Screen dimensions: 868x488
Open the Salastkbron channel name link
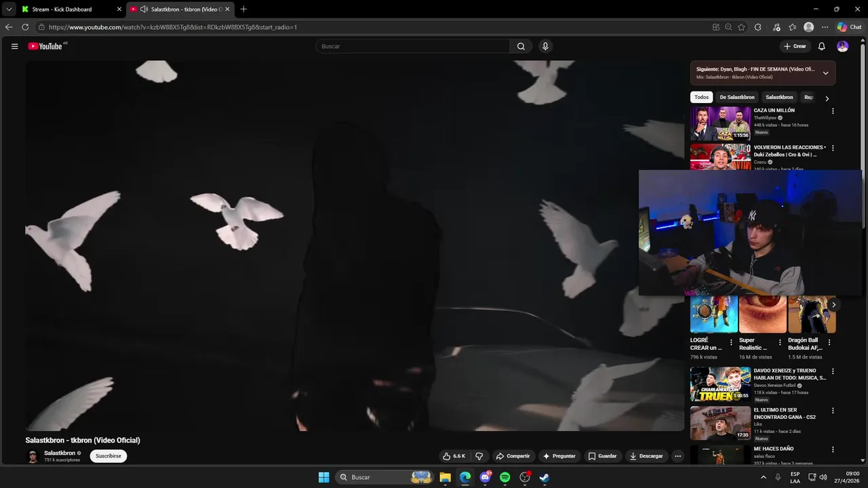60,453
